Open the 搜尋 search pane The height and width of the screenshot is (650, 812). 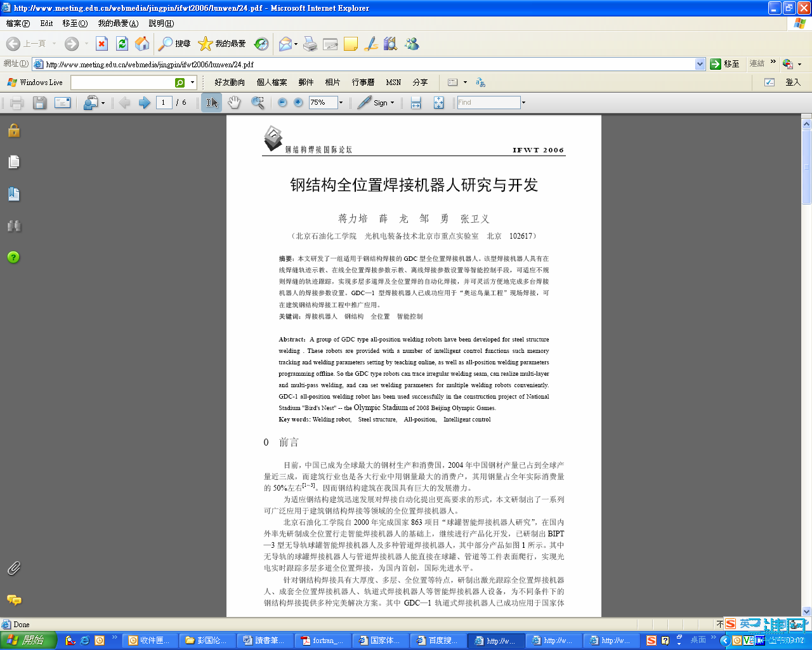point(174,43)
